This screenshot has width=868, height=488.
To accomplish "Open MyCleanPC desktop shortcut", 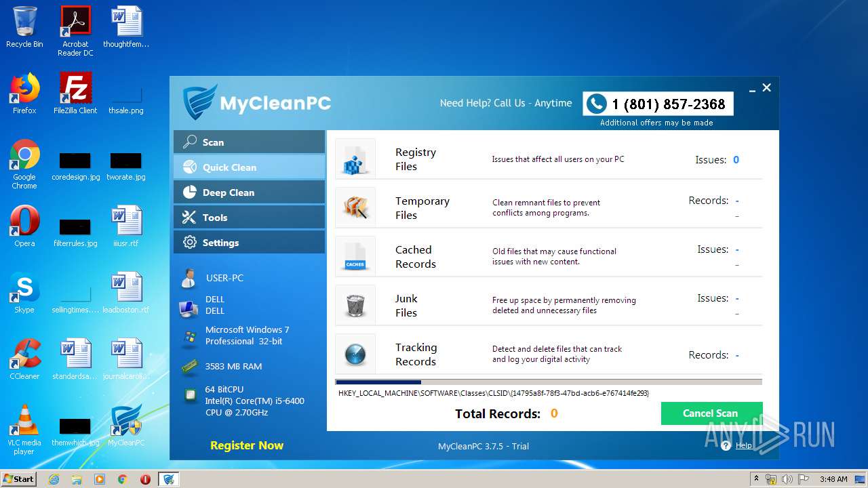I will 126,426.
